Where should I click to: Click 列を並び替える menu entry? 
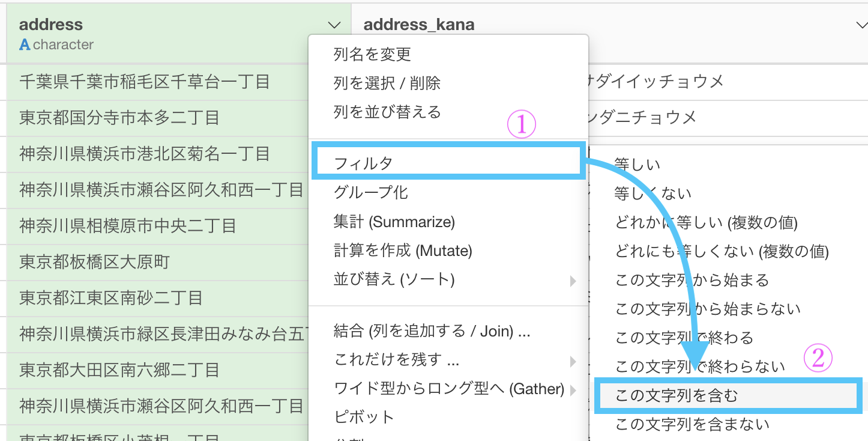coord(387,112)
